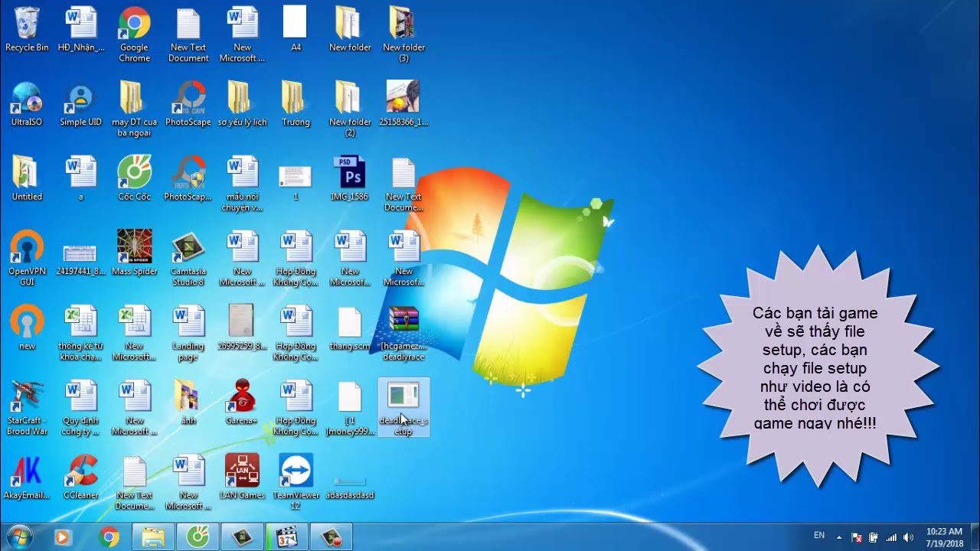Select the 'Landing page' Word document
This screenshot has height=551, width=980.
(x=188, y=333)
